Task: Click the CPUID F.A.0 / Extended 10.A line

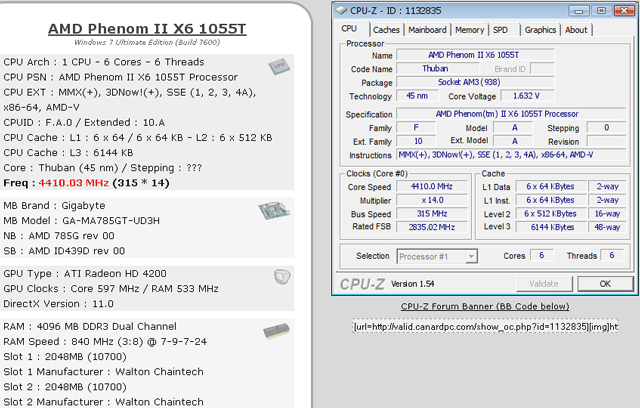Action: (x=84, y=122)
